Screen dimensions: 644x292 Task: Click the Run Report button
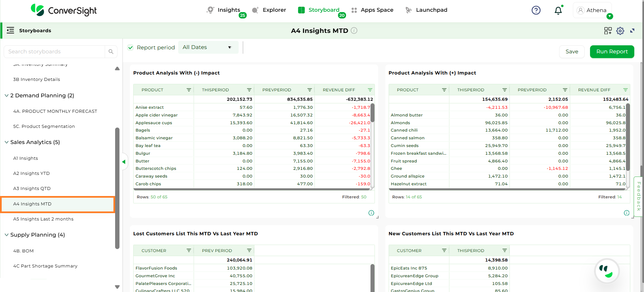click(x=612, y=52)
